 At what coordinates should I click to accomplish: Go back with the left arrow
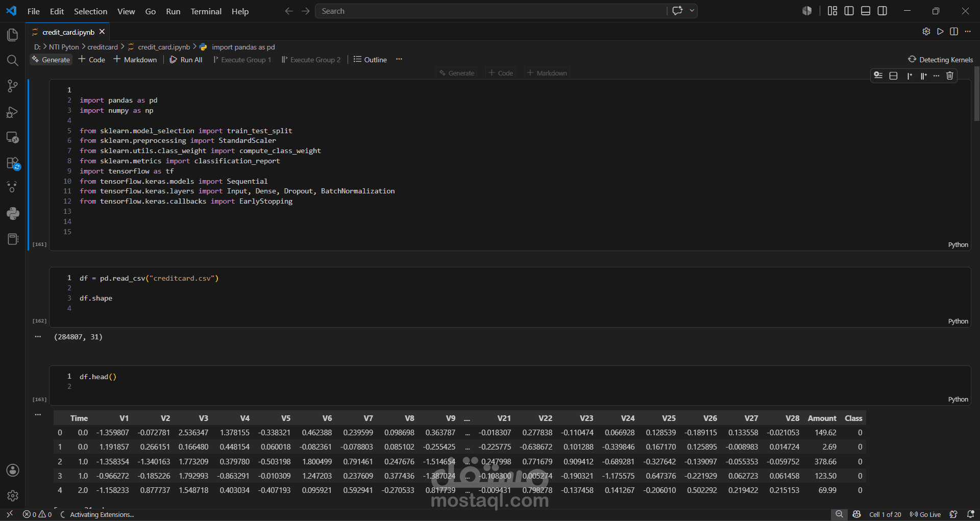[289, 11]
